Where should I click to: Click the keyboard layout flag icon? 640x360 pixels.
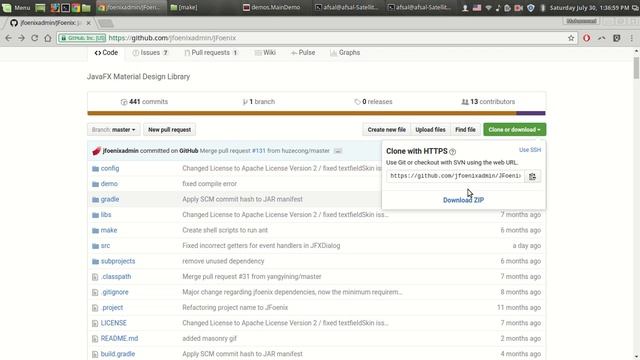(477, 8)
